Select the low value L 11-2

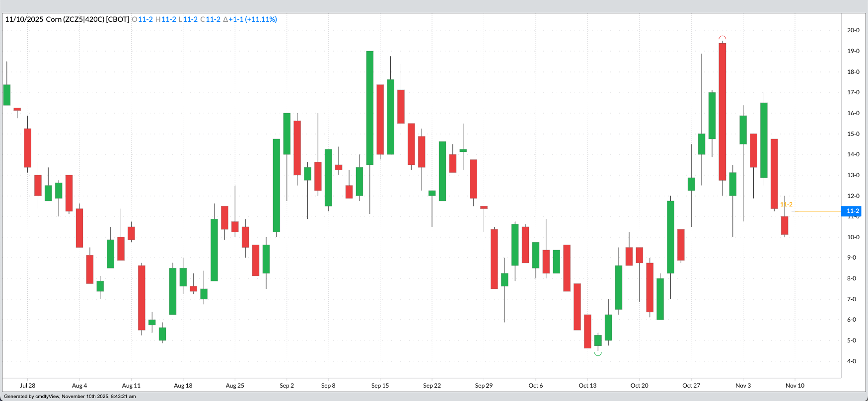coord(188,19)
